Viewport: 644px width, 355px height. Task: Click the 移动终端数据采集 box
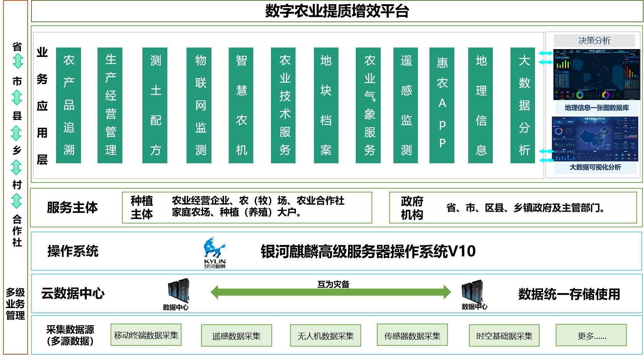click(146, 335)
